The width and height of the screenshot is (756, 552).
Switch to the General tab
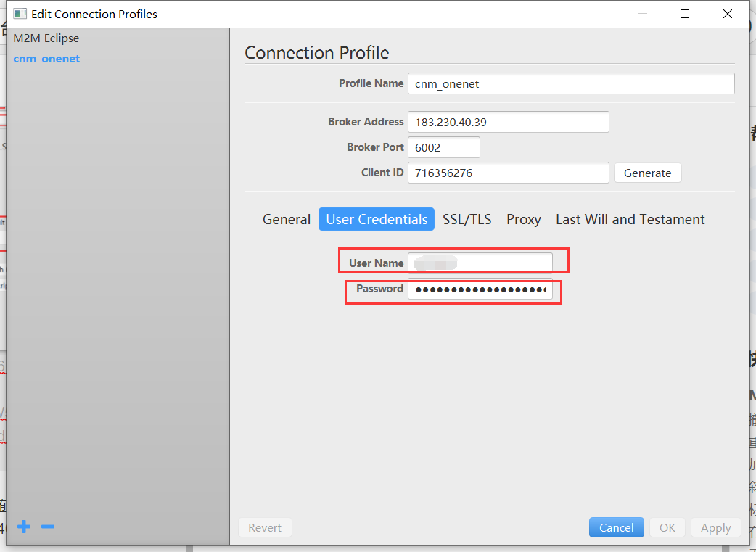pyautogui.click(x=287, y=219)
